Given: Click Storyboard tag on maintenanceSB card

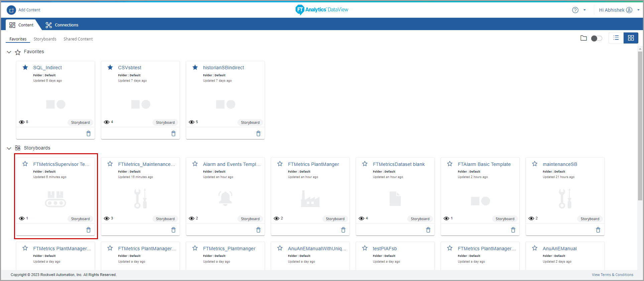Looking at the screenshot, I should tap(590, 219).
